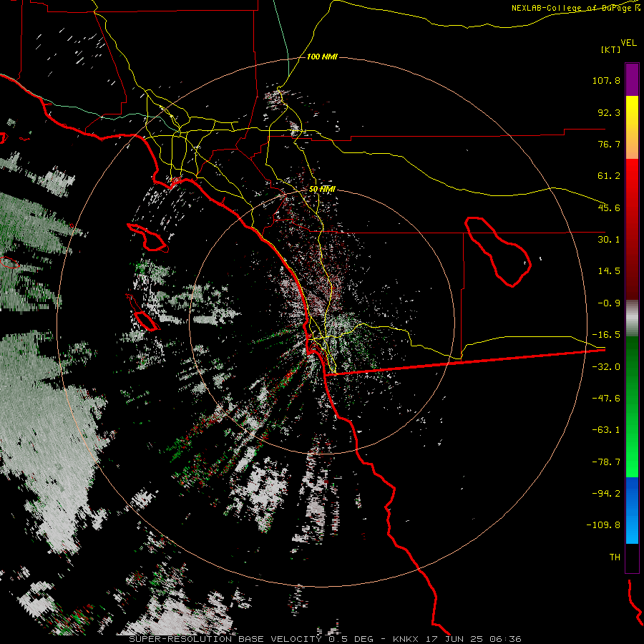Screen dimensions: 644x644
Task: Click the SUPER-RESOLUTION BASE VELOCITY caption
Action: 225,639
